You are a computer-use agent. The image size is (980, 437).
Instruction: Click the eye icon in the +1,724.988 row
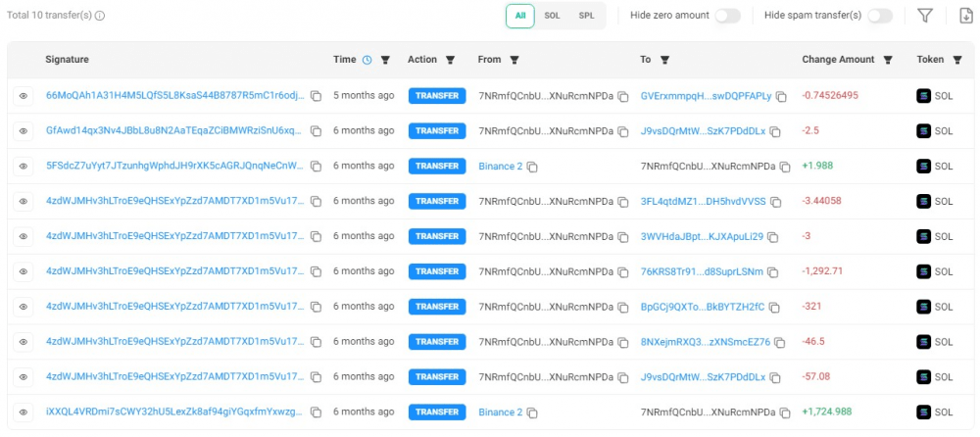24,412
